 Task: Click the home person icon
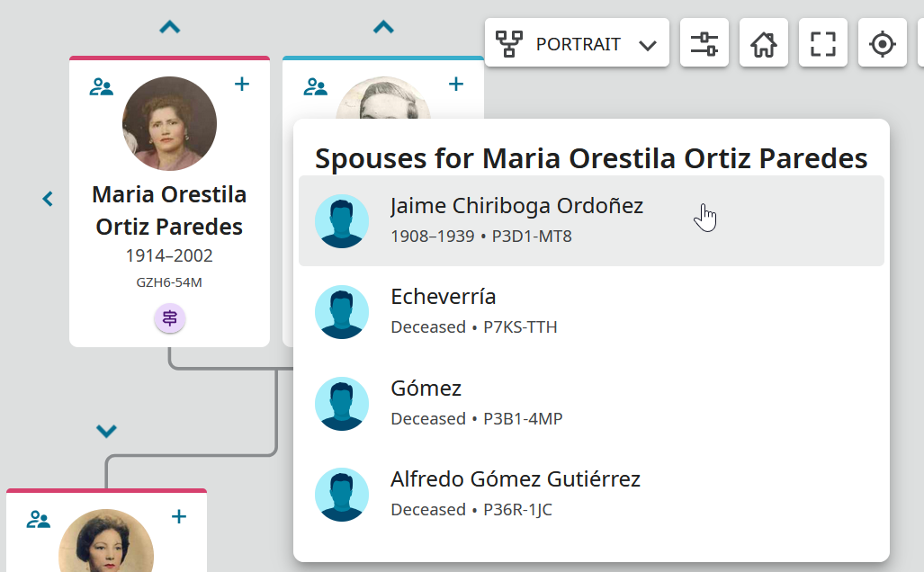764,43
